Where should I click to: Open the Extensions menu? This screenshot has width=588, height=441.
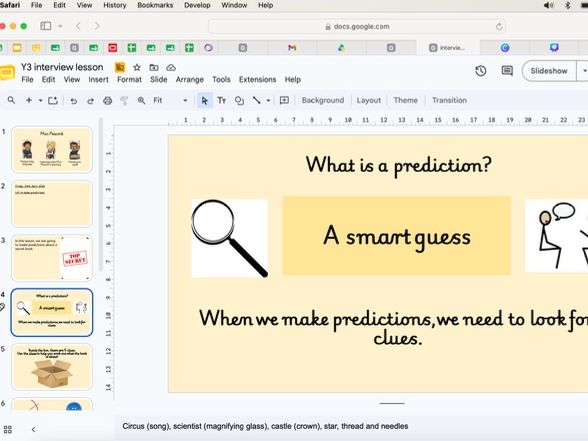[x=258, y=80]
